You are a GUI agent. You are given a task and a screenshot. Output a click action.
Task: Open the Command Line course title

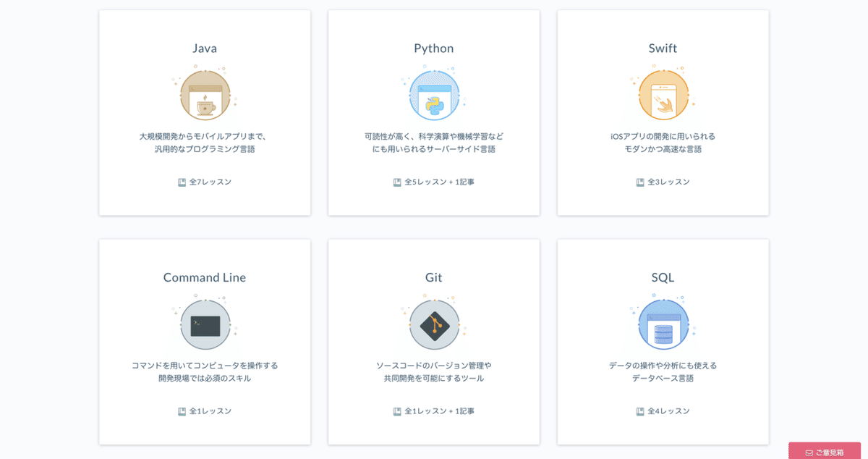tap(205, 278)
